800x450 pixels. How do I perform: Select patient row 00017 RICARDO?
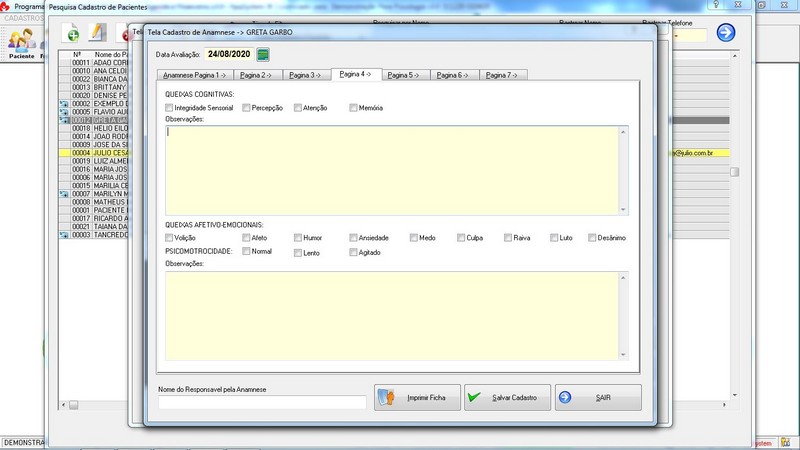click(x=94, y=218)
